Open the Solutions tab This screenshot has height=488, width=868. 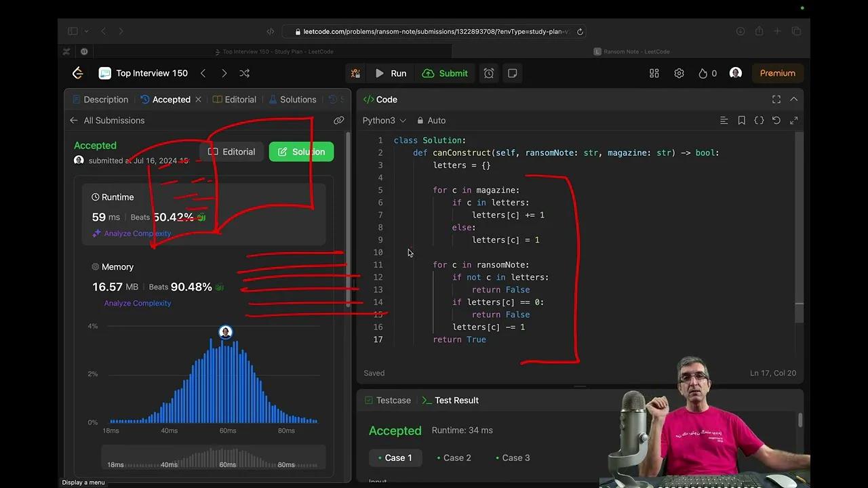click(293, 100)
